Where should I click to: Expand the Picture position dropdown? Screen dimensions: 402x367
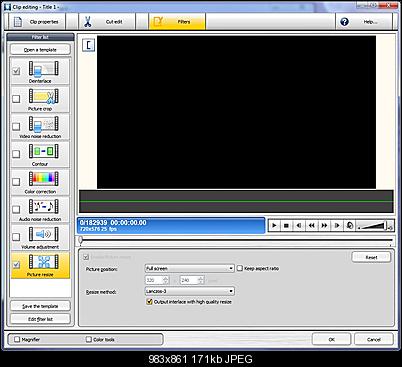(190, 268)
